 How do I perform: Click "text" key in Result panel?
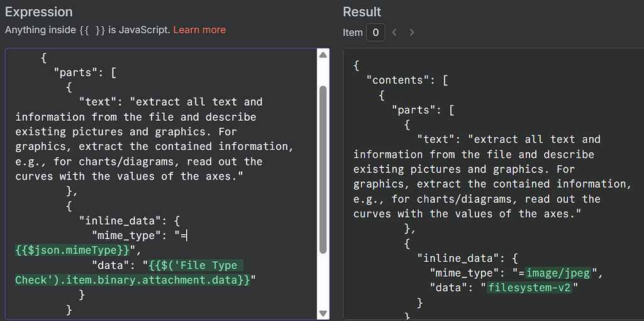(x=436, y=139)
